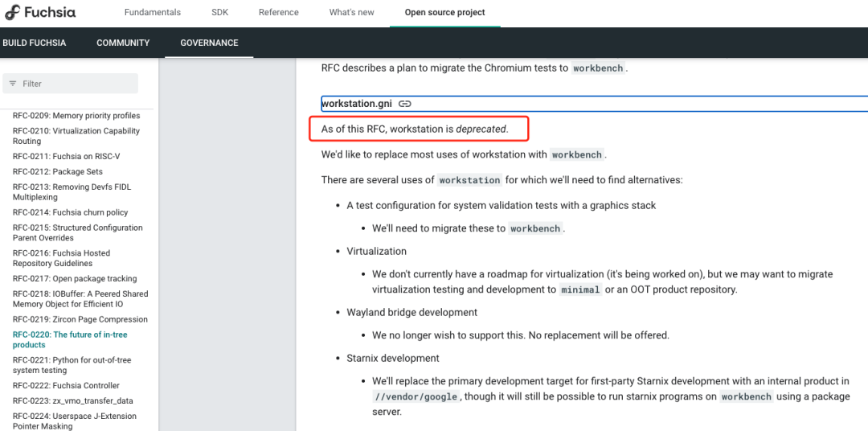Select RFC-0220: The future of in-tree products
Image resolution: width=868 pixels, height=431 pixels.
(x=70, y=339)
